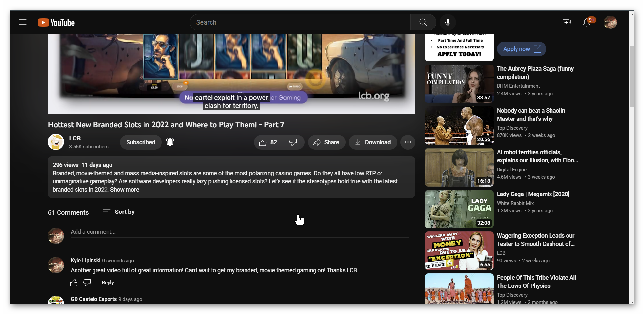
Task: Open Digital Engine channel text
Action: click(512, 170)
